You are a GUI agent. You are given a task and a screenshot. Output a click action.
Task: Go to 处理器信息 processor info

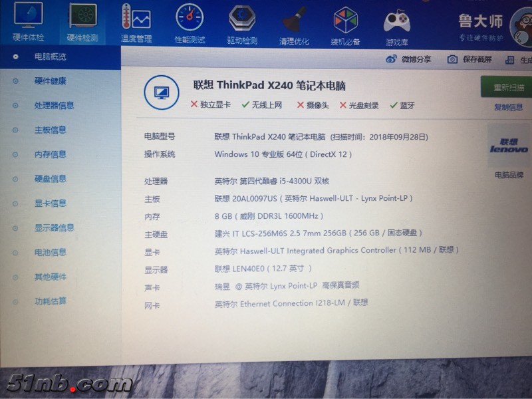(54, 105)
